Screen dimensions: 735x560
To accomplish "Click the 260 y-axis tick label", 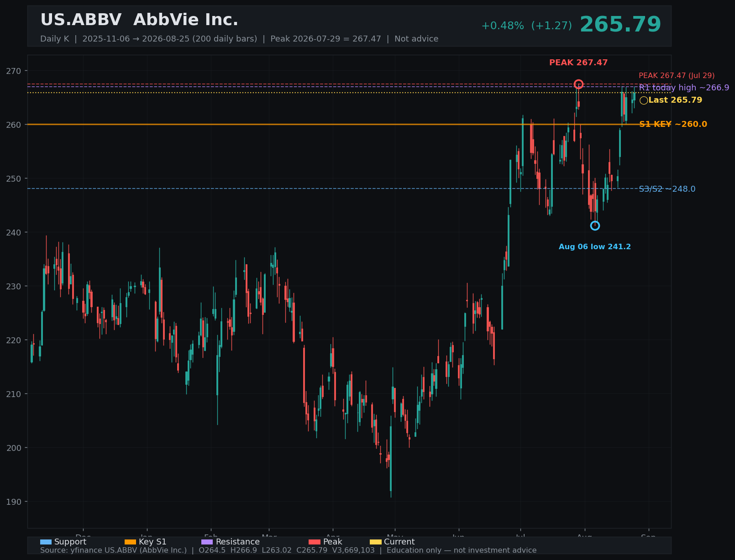I will point(14,125).
